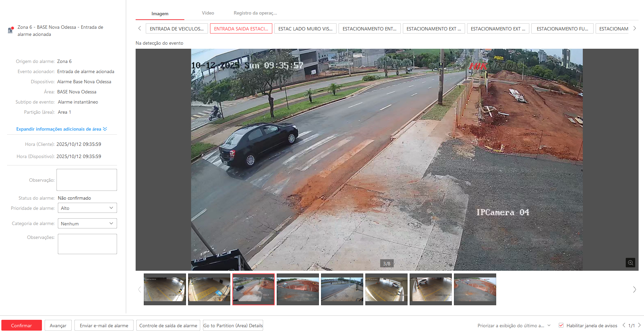Select ESTAC LADO MURO VIS camera

coord(305,29)
